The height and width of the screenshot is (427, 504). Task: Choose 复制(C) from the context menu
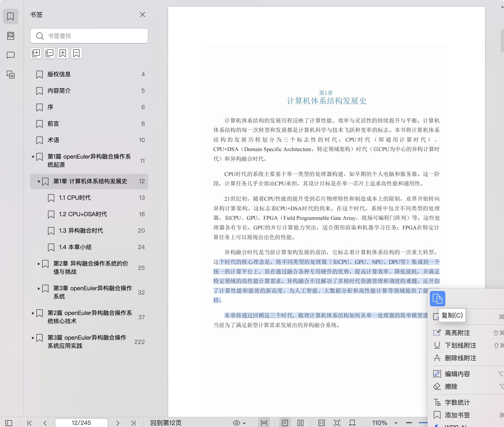click(x=452, y=315)
